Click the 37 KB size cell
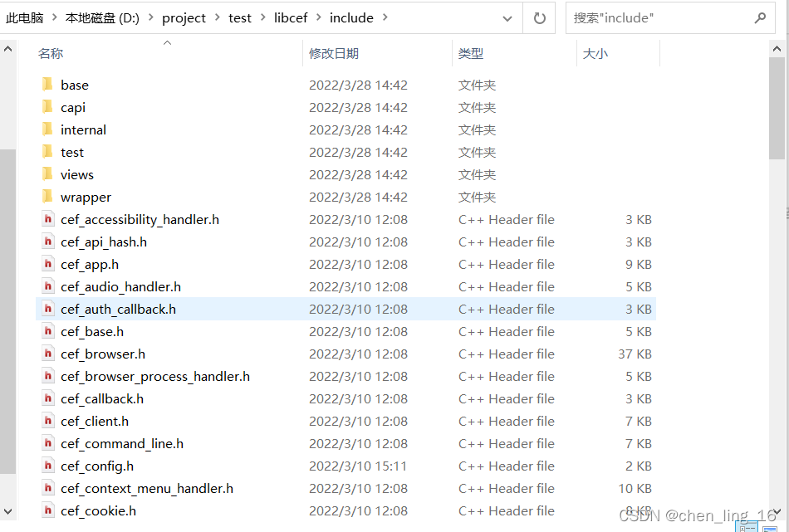This screenshot has height=532, width=789. 635,354
